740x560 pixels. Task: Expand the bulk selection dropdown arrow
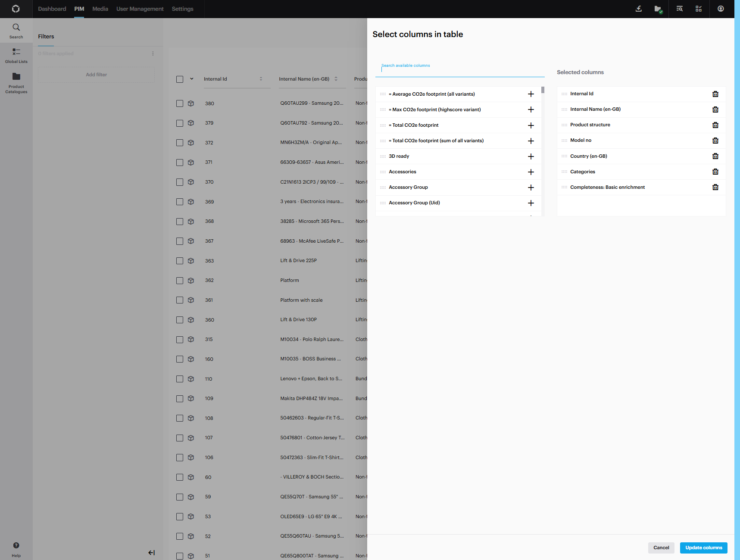click(192, 79)
